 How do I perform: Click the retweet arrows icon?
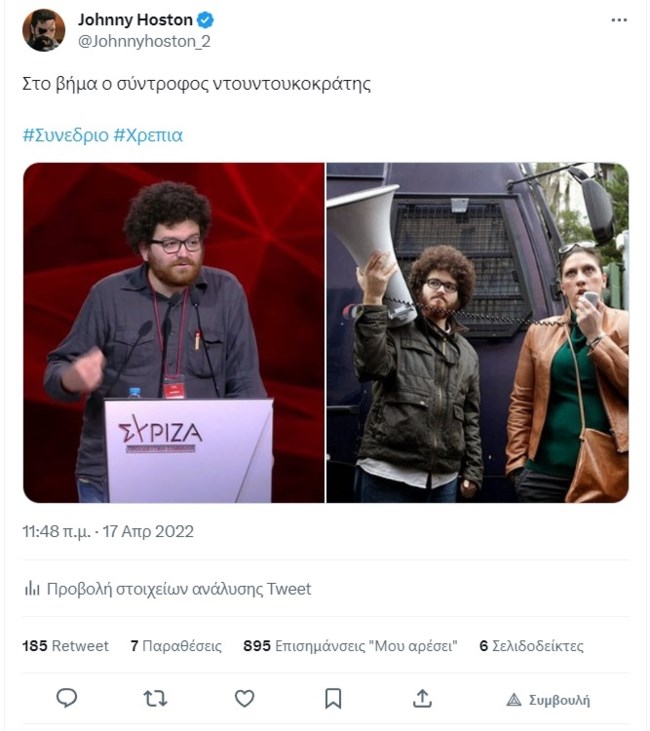(155, 698)
